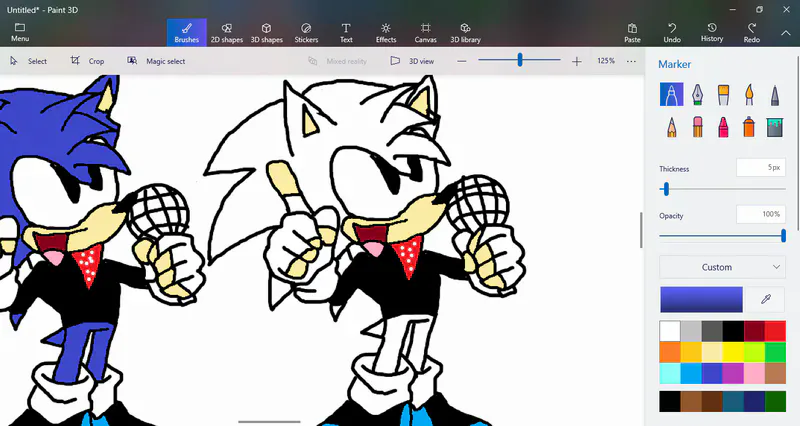Open the Effects tab

(386, 33)
